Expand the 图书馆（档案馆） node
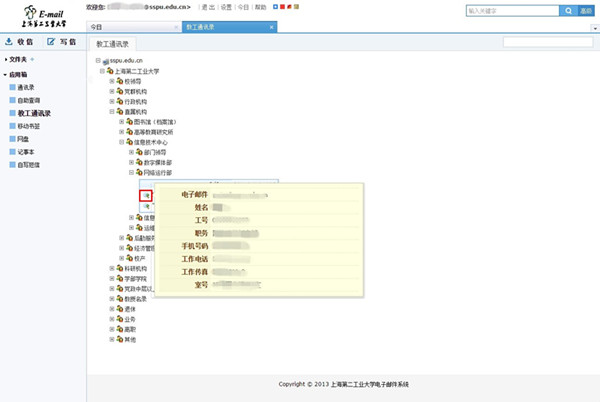Image resolution: width=600 pixels, height=402 pixels. [x=122, y=122]
